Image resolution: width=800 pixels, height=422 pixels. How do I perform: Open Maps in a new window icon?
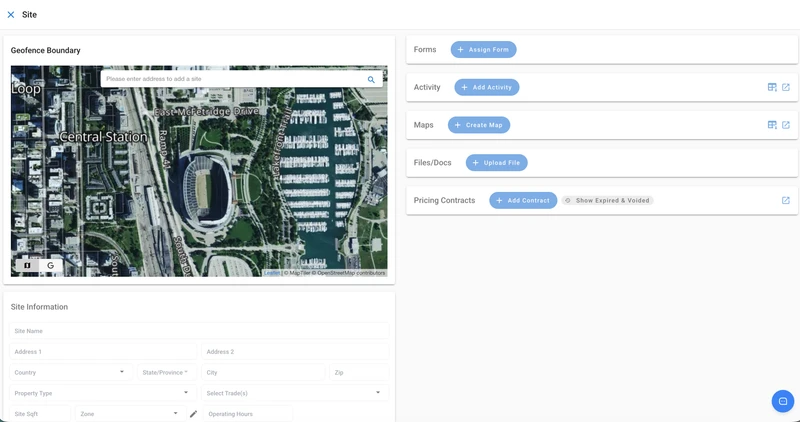click(786, 125)
